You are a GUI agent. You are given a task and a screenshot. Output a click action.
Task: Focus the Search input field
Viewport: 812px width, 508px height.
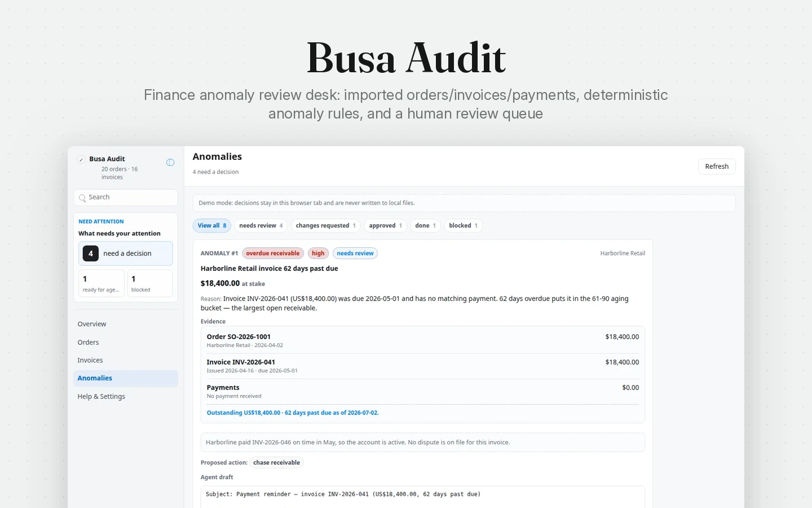[x=126, y=198]
